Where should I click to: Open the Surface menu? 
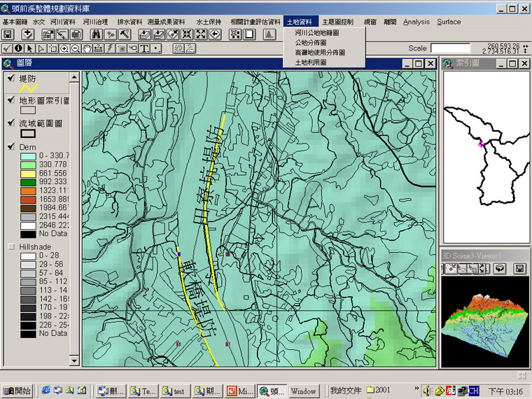click(449, 22)
